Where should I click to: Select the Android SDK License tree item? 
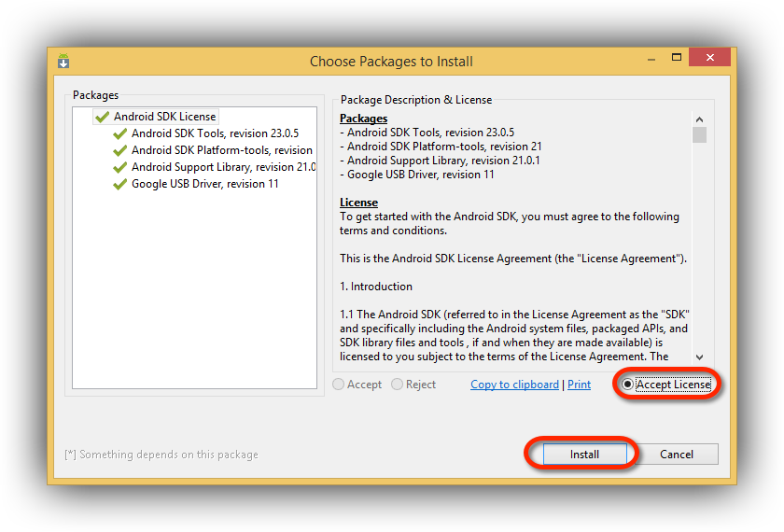click(164, 117)
